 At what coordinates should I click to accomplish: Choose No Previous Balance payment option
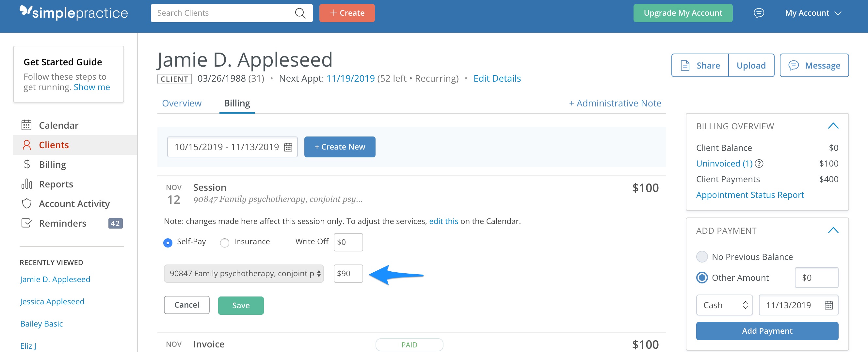(x=702, y=257)
